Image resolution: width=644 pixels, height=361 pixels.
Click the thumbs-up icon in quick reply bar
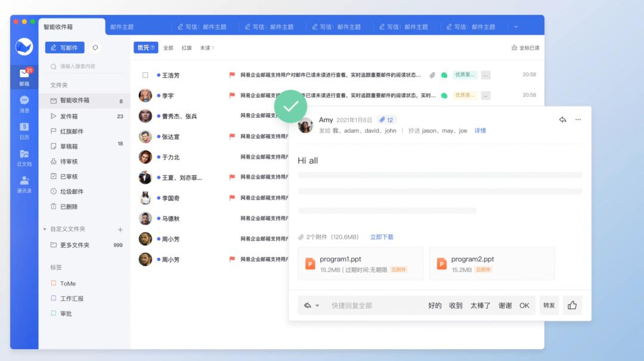572,305
